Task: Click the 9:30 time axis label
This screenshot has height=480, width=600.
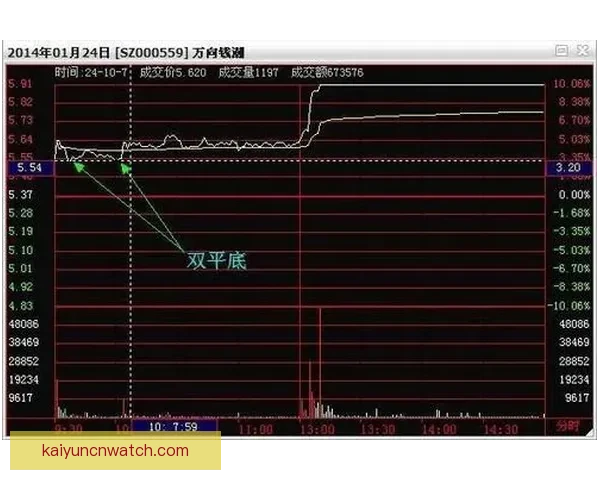Action: tap(68, 428)
